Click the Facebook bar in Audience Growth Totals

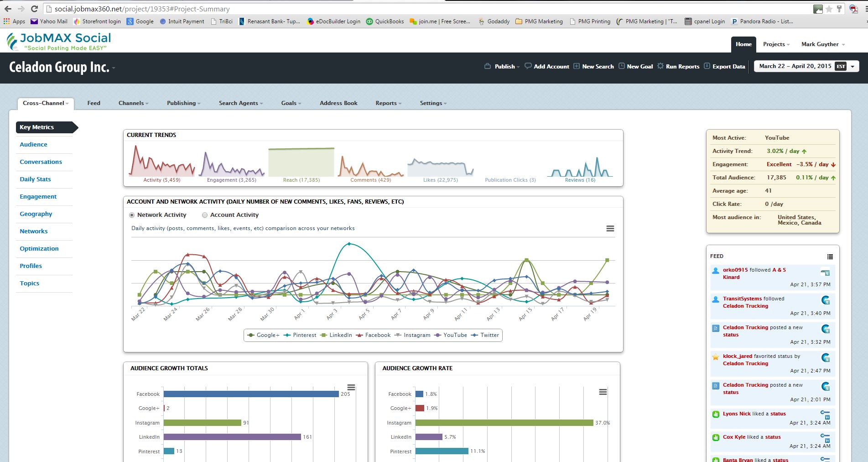pyautogui.click(x=251, y=394)
